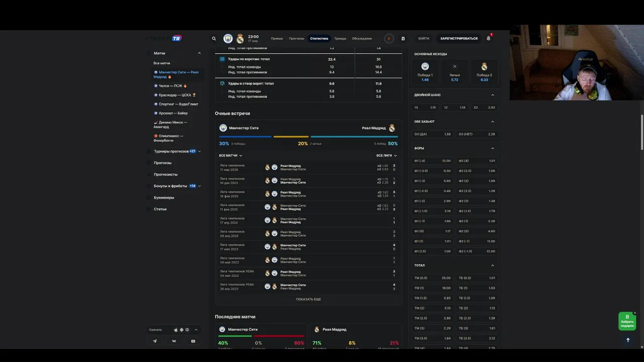Screen dimensions: 644x362
Task: Expand the Скачать apps panel chevron
Action: pos(196,330)
